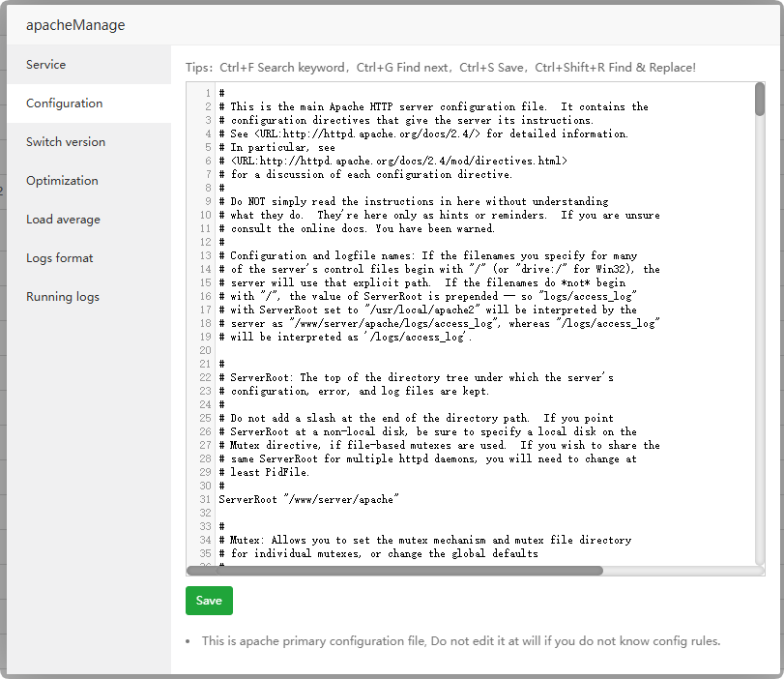Screen dimensions: 784x679
Task: Click the primary configuration file warning note
Action: point(461,641)
